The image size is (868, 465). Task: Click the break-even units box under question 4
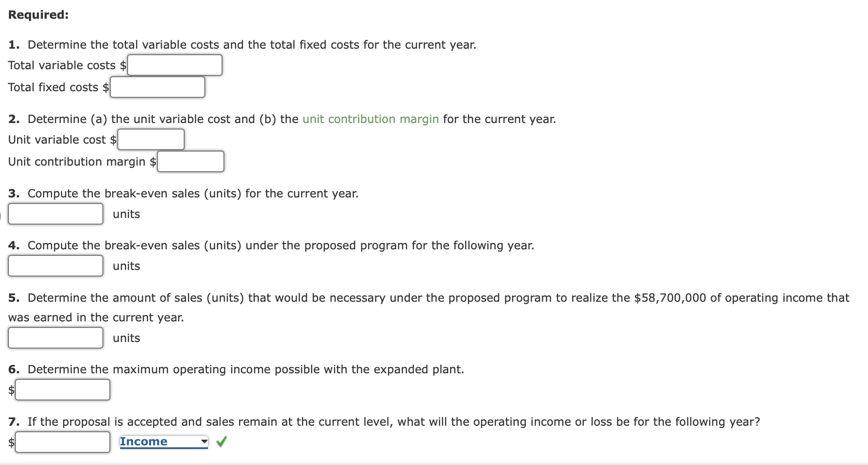click(x=55, y=266)
